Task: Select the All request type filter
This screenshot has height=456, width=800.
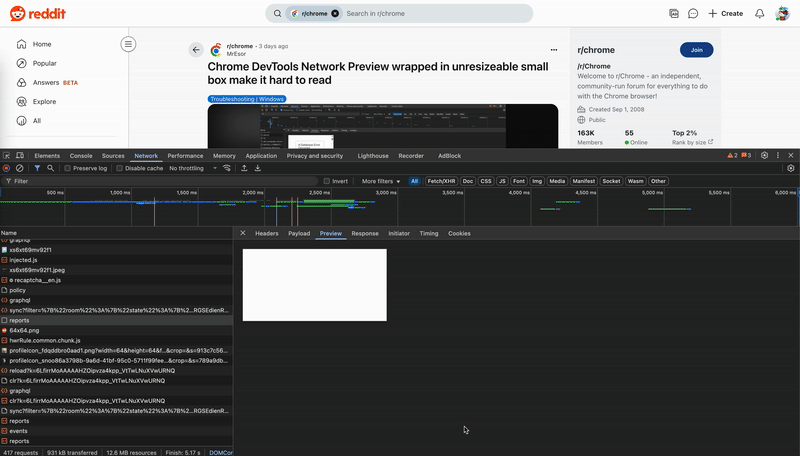Action: pos(414,181)
